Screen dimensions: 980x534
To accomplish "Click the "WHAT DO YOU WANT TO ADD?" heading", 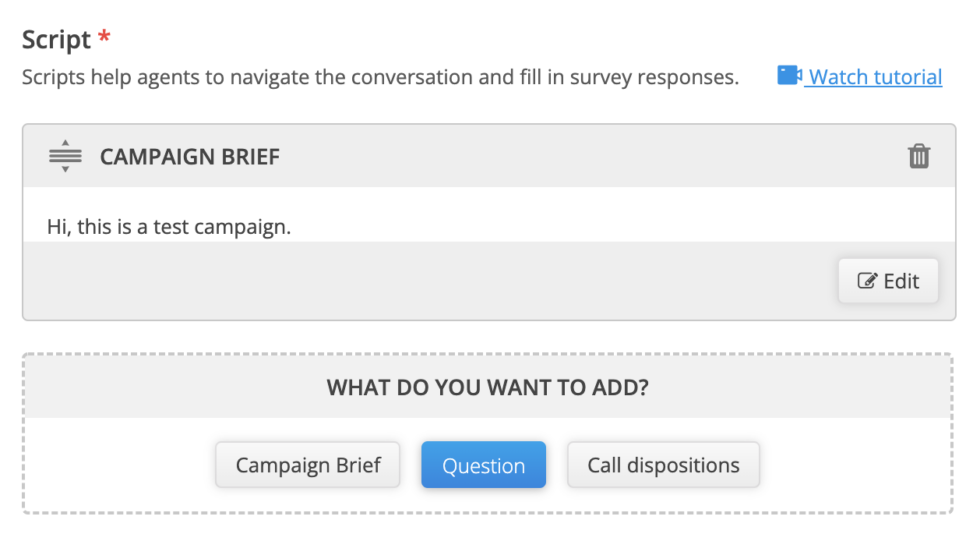I will coord(488,387).
